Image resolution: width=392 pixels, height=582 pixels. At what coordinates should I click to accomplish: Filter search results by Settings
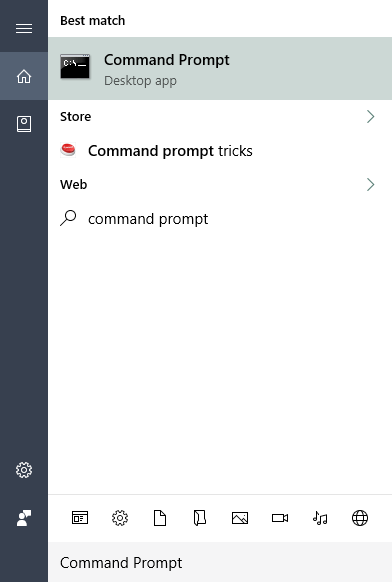[120, 517]
